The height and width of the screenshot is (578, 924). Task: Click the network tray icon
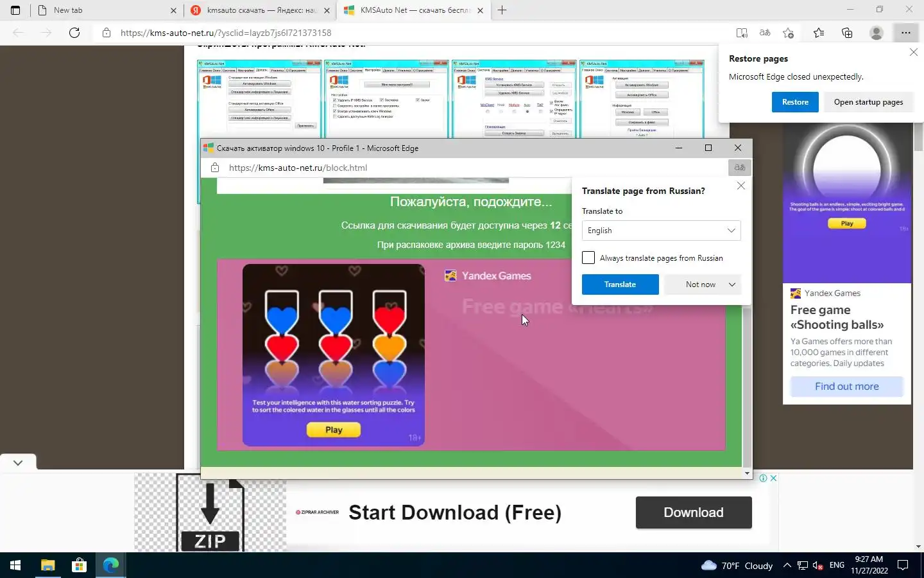(802, 565)
